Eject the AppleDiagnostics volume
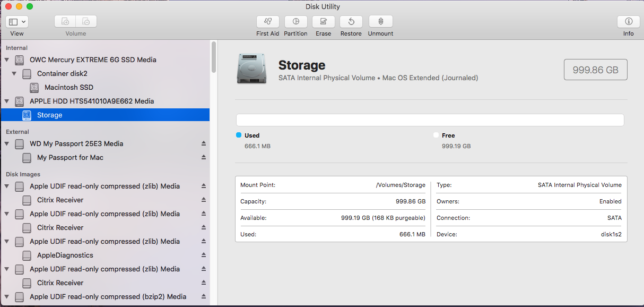Screen dimensions: 644x307 pos(203,255)
